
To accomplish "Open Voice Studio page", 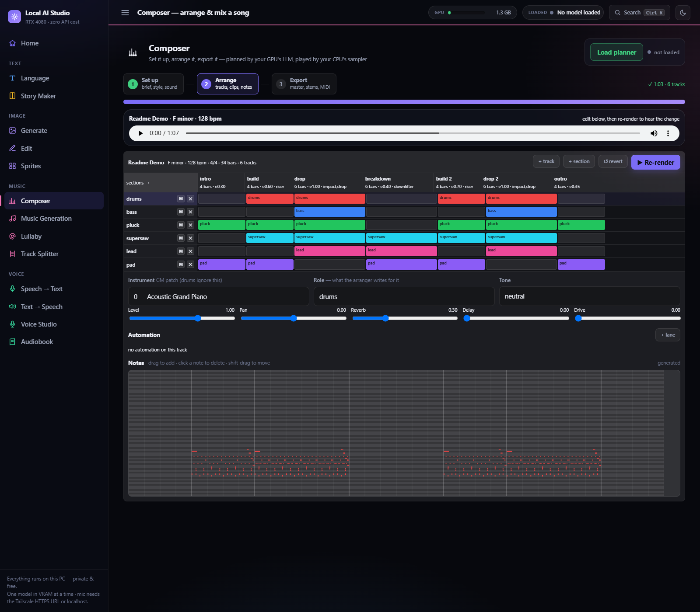I will [x=54, y=324].
